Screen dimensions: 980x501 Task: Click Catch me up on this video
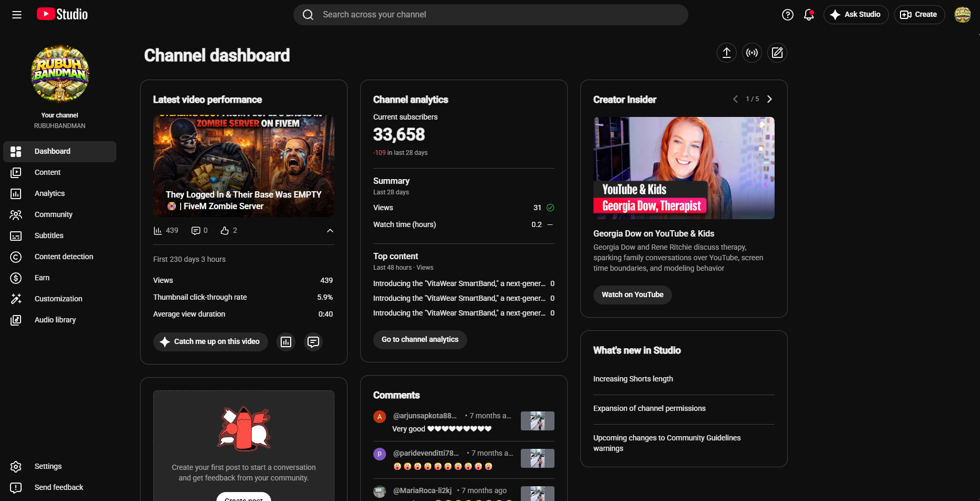(x=210, y=342)
